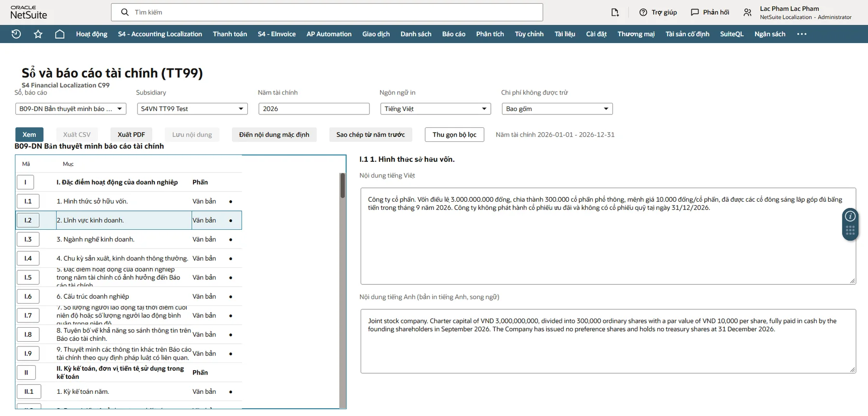Click the I.4 code button

coord(28,258)
